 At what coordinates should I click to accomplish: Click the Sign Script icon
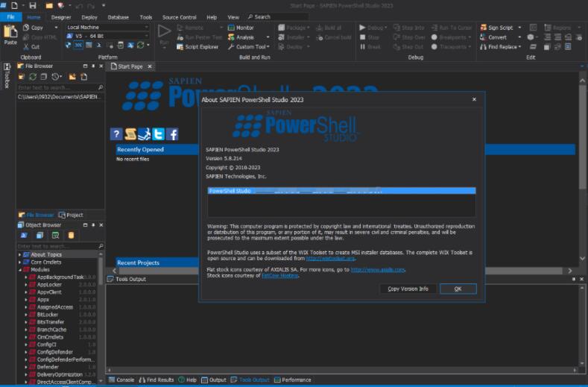[x=484, y=28]
